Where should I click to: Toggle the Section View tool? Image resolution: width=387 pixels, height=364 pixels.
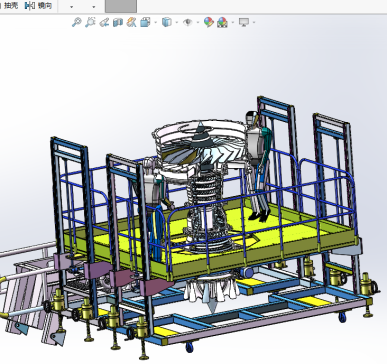pos(118,22)
